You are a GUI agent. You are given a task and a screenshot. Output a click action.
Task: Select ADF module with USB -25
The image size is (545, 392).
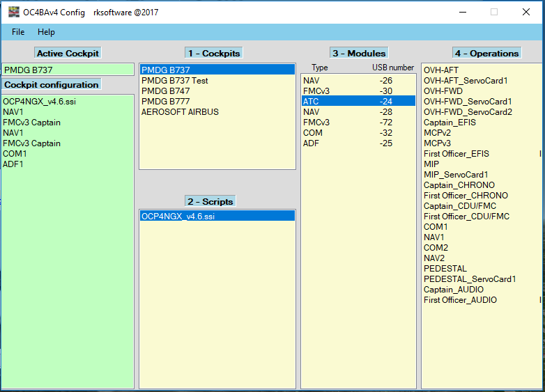click(x=358, y=143)
